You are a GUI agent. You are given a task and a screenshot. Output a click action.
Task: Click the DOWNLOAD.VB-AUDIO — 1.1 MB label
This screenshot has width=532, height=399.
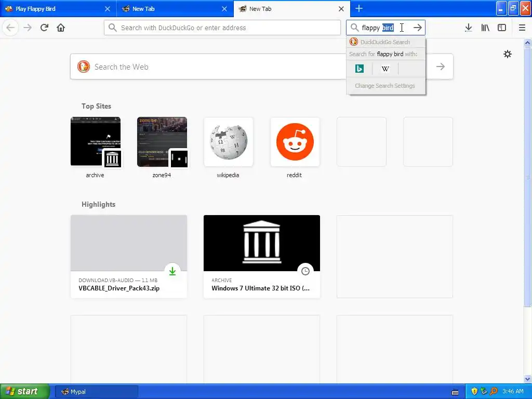point(118,280)
